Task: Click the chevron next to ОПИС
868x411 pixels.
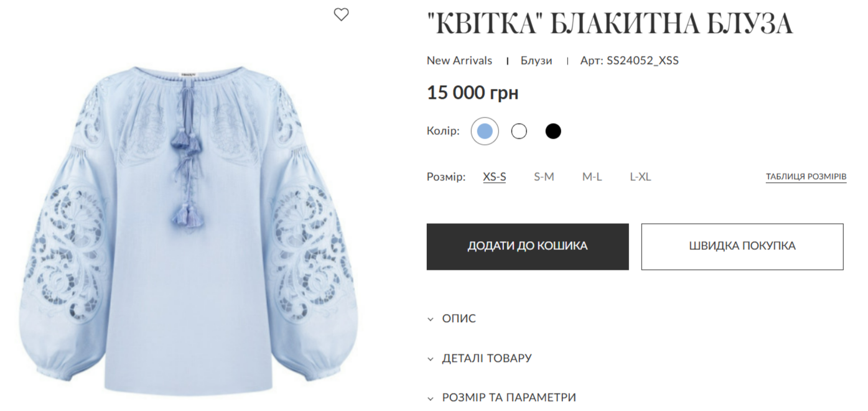Action: point(430,319)
